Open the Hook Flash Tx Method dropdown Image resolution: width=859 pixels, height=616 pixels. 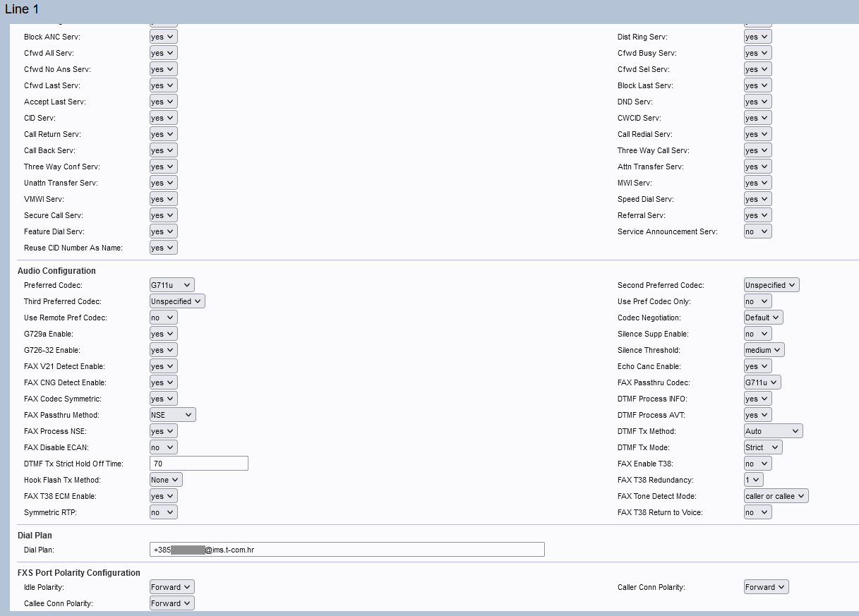click(166, 480)
